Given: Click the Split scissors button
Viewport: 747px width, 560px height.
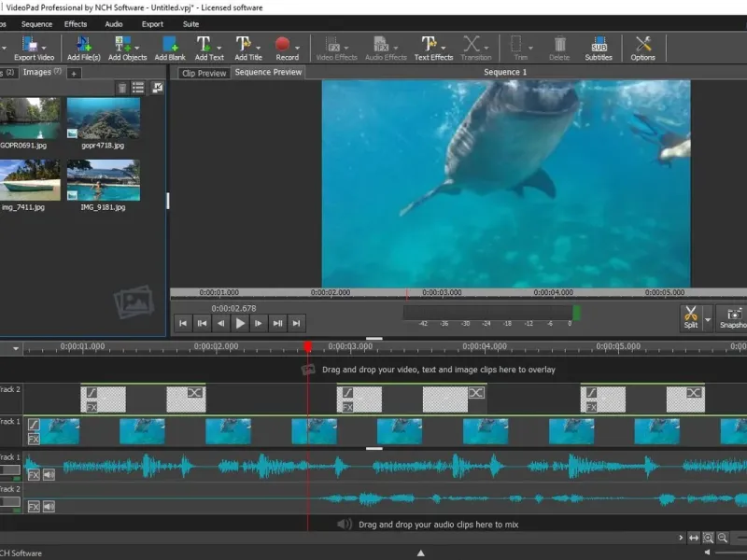Looking at the screenshot, I should coord(691,317).
